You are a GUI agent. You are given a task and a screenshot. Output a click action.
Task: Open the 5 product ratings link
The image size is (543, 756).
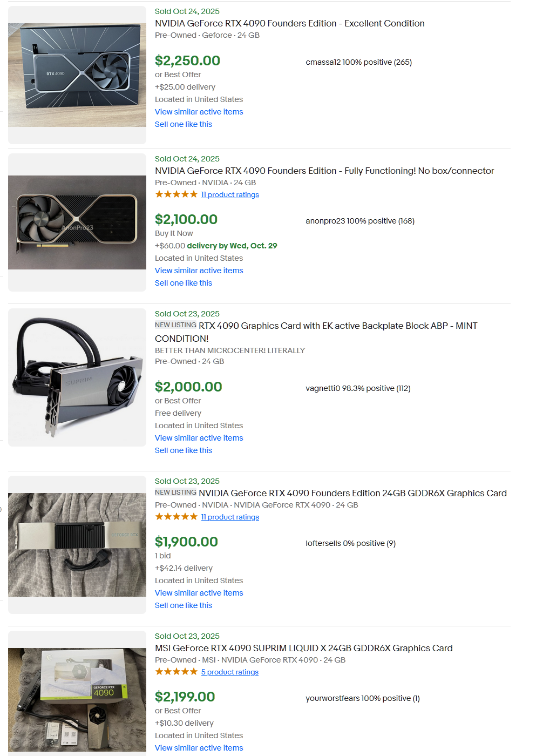[x=230, y=672]
